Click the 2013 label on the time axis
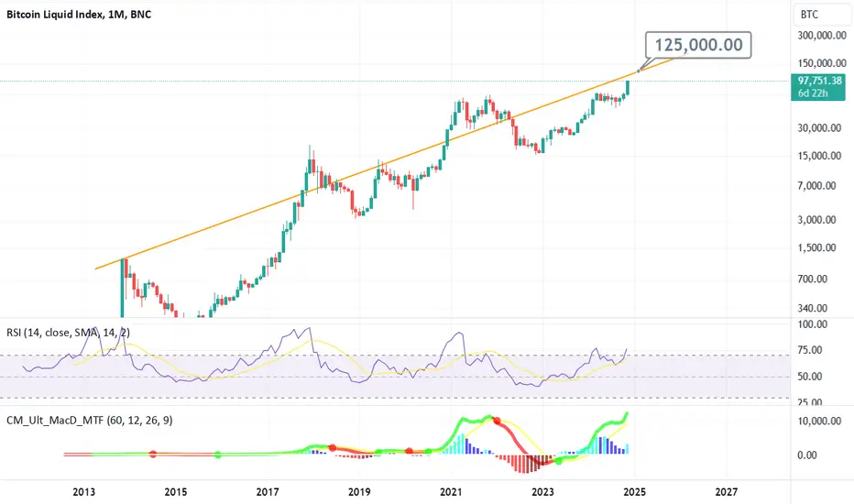 [x=84, y=492]
